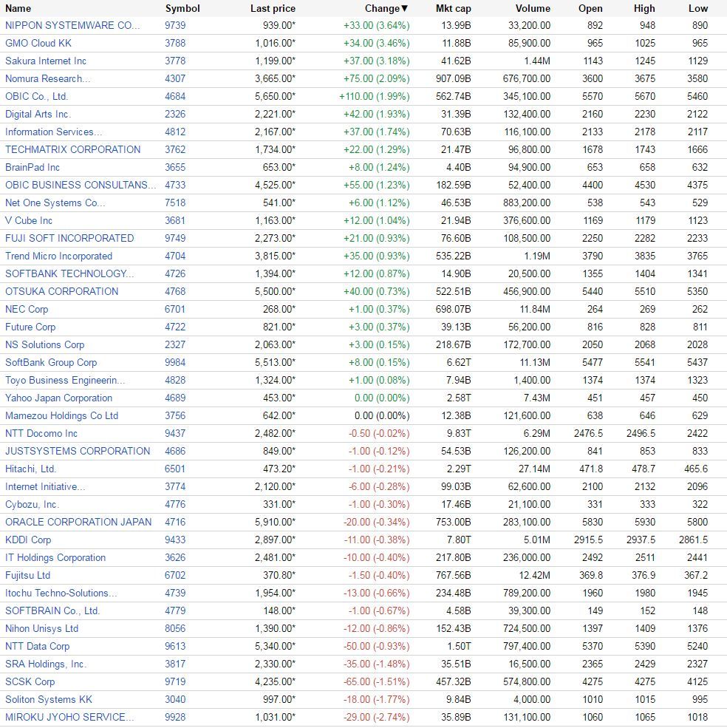Click the Name column header
Image resolution: width=727 pixels, height=728 pixels.
(x=18, y=8)
